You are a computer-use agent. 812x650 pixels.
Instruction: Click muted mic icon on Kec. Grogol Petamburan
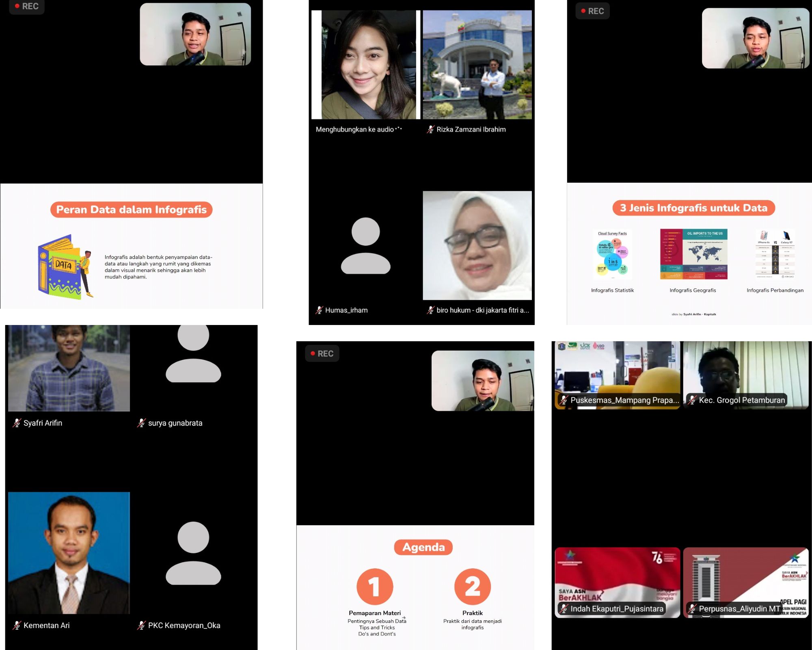[692, 400]
